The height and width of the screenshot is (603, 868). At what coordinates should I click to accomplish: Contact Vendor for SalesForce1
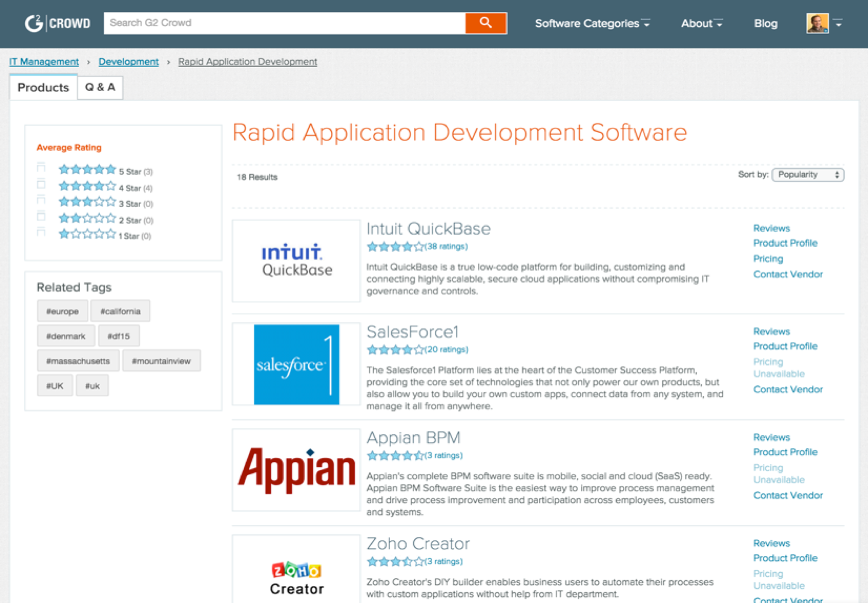click(x=788, y=389)
